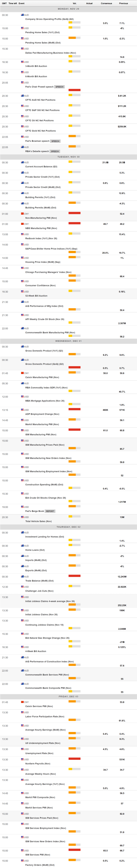The image size is (137, 868).
Task: Click the China flag above Caixin Services PMI
Action: pos(22,702)
